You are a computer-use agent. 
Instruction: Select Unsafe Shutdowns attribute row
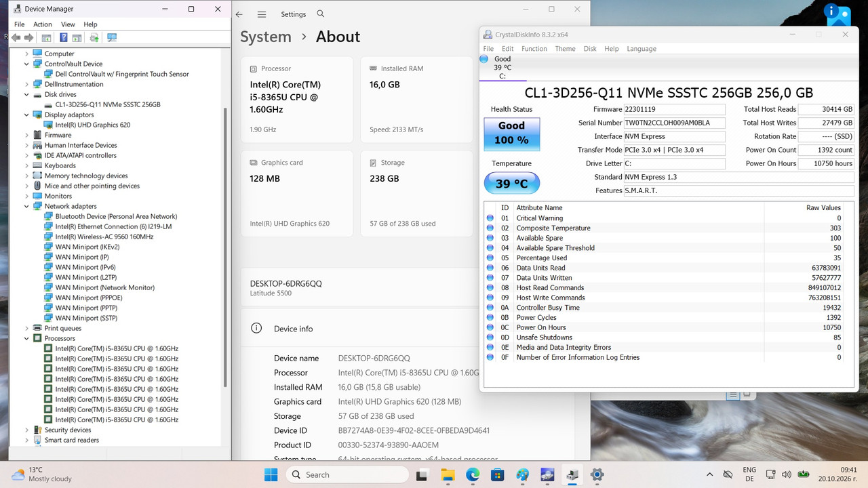pos(665,338)
